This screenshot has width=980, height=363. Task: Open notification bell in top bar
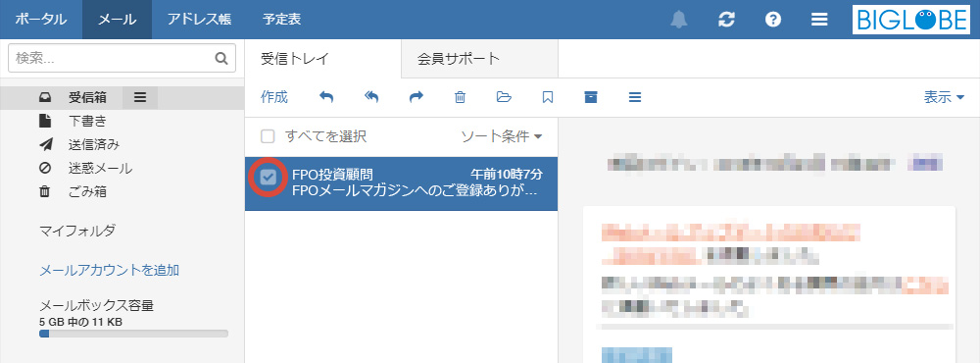pos(678,20)
